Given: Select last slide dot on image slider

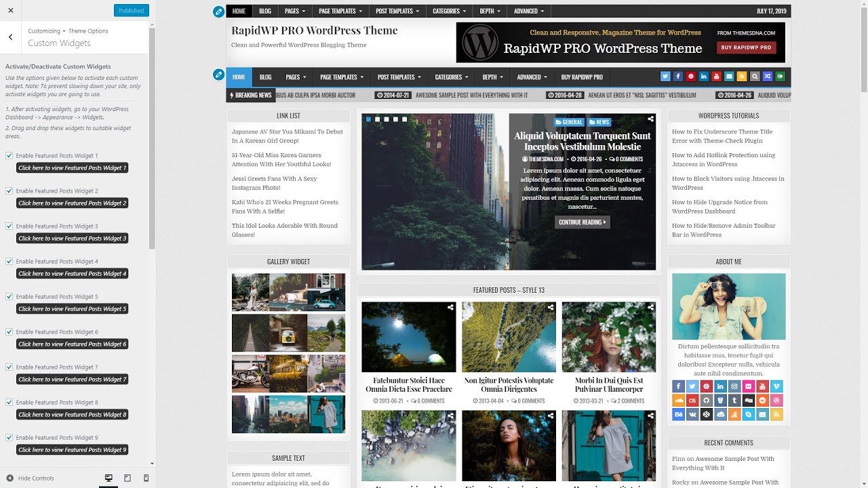Looking at the screenshot, I should [403, 119].
